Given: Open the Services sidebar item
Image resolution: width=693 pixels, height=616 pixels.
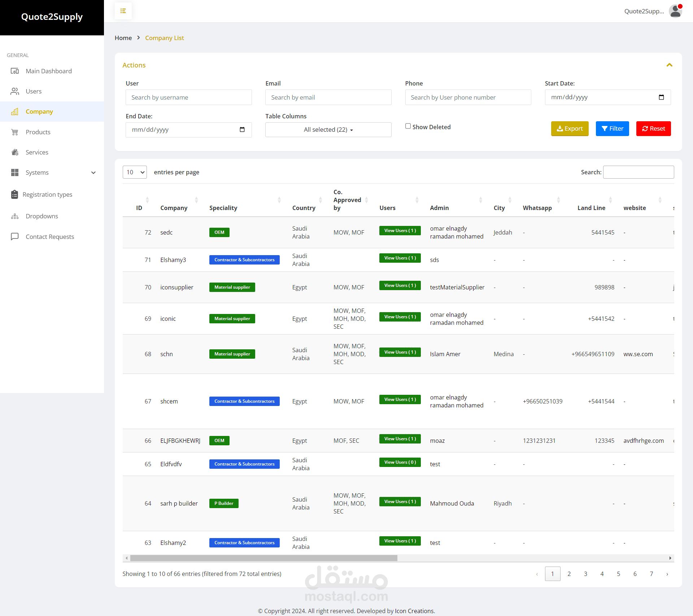Looking at the screenshot, I should click(37, 152).
